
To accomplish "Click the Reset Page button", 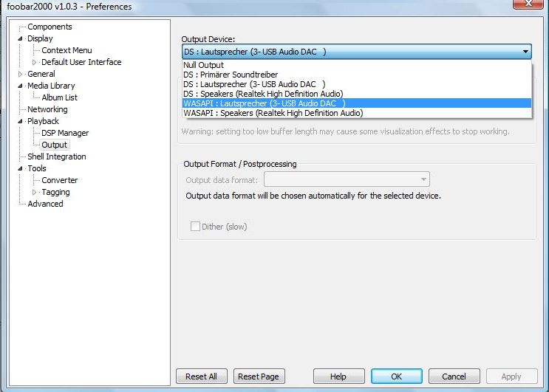I will (259, 376).
